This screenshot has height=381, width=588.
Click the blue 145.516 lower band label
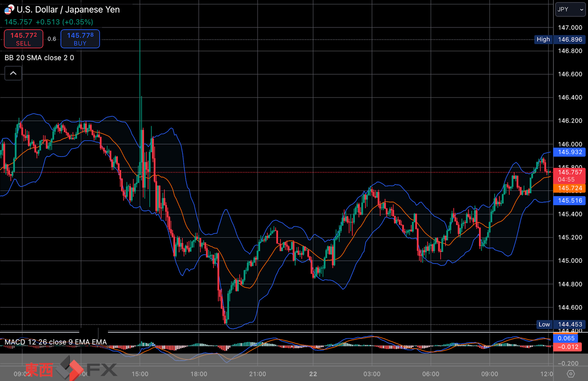click(x=570, y=201)
